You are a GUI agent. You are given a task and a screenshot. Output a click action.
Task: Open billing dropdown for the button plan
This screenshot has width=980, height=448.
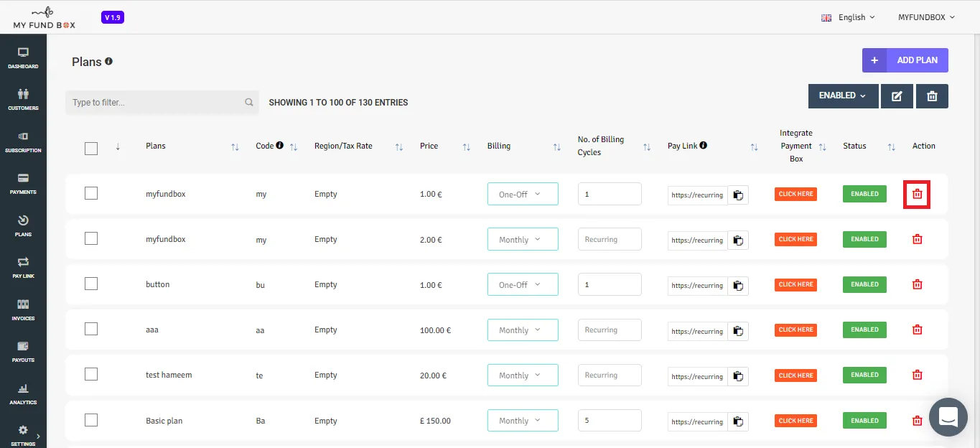click(523, 285)
